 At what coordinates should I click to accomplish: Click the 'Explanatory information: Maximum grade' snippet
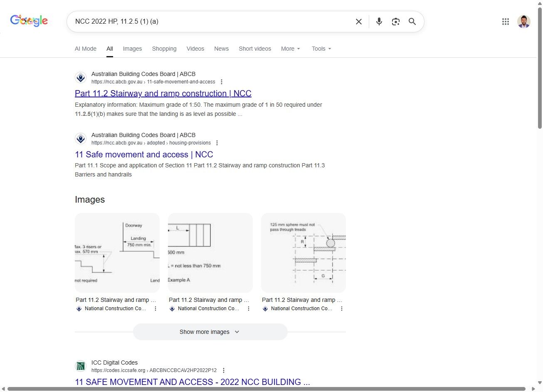coord(198,109)
